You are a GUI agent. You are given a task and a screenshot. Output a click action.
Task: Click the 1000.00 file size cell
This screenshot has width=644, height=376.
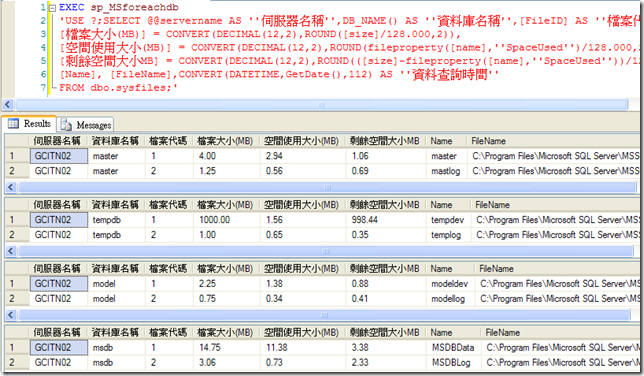click(x=227, y=220)
